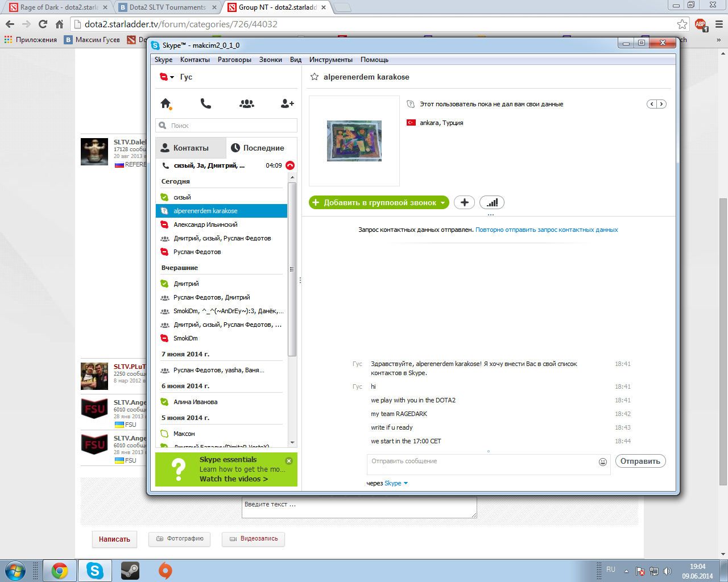Select alperenerdem karakose conversation
728x582 pixels.
(x=221, y=211)
